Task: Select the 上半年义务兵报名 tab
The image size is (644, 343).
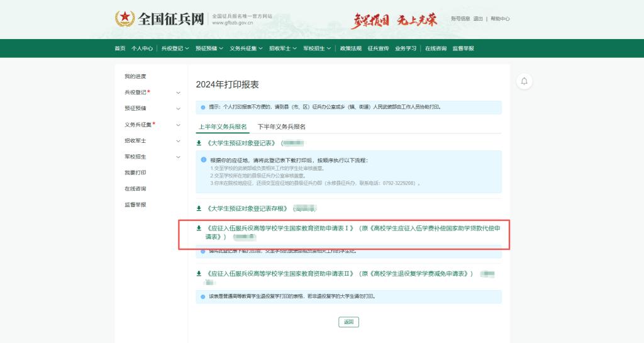Action: [223, 127]
